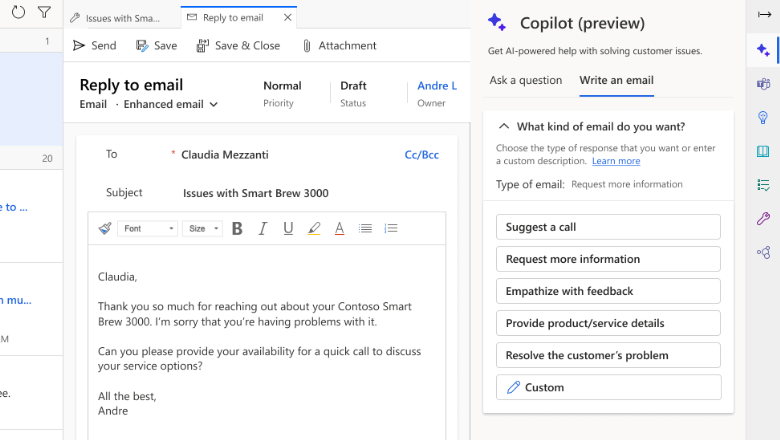Open Teams chat from the side rail
Screen dimensions: 780x440
point(763,84)
